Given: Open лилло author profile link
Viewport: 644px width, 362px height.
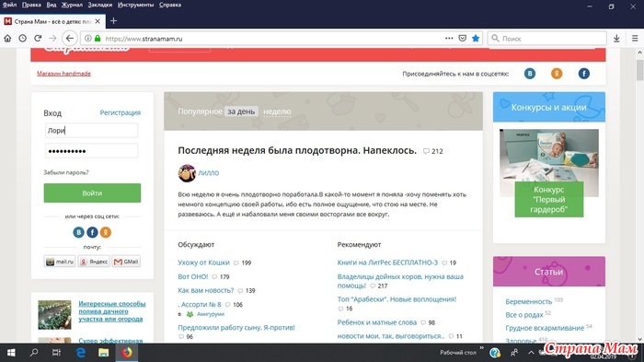Looking at the screenshot, I should tap(209, 173).
